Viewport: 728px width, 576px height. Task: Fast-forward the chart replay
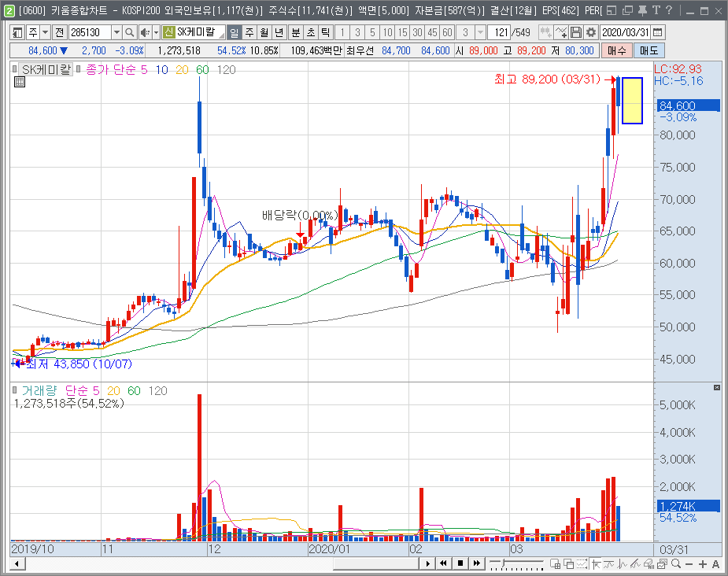point(477,563)
